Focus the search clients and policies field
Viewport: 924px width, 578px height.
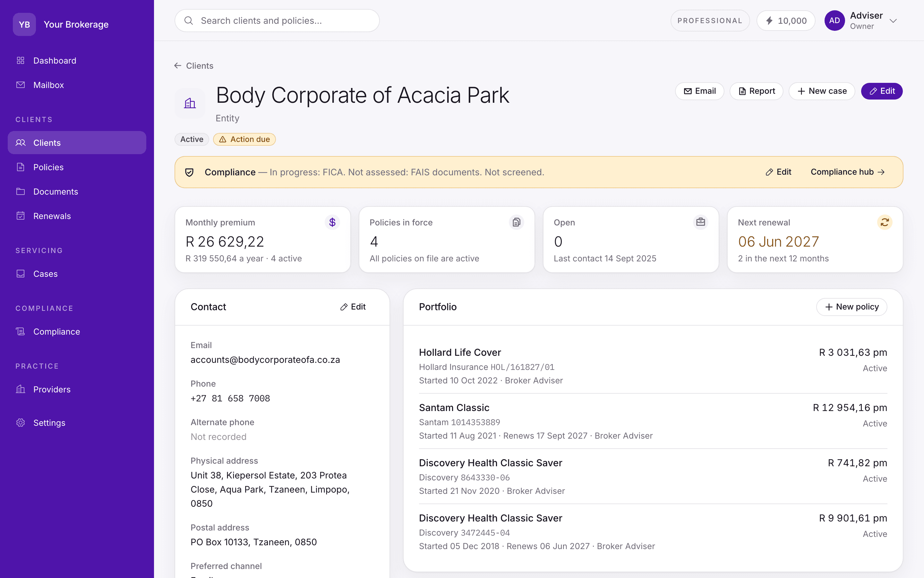point(277,21)
